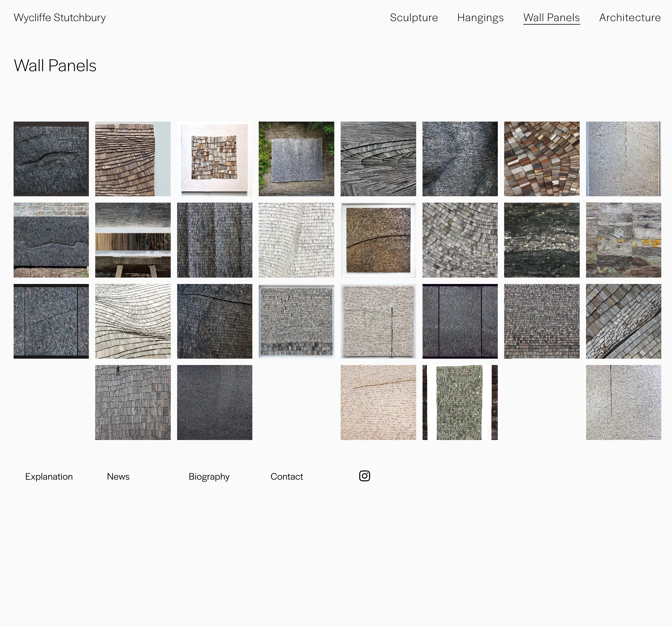Select the Wall Panels nav link
Viewport: 672px width, 627px height.
[551, 18]
